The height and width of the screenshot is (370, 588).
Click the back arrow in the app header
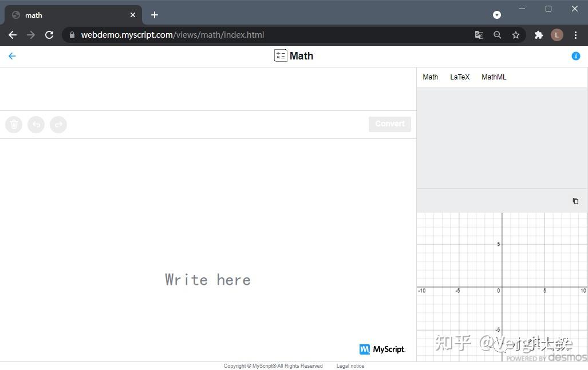coord(12,55)
